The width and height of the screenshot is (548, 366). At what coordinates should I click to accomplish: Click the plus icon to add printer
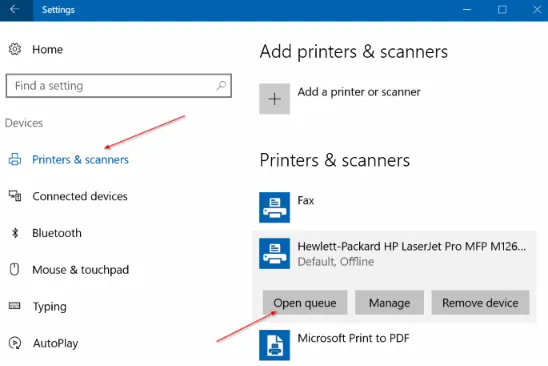[274, 99]
